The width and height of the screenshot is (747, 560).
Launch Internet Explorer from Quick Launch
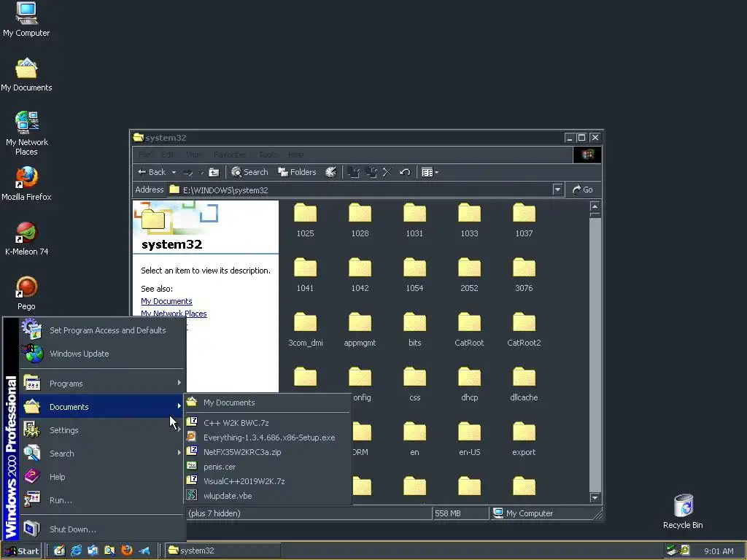coord(76,551)
